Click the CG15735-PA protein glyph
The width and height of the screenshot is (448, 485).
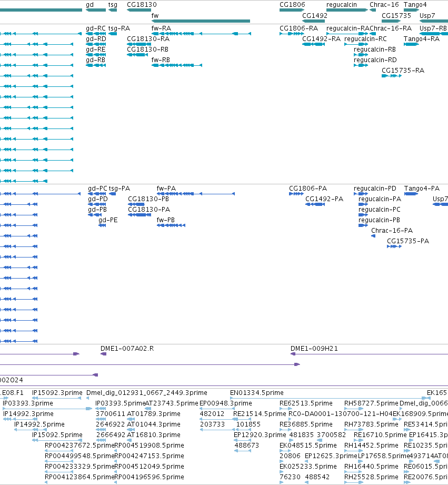tap(394, 246)
